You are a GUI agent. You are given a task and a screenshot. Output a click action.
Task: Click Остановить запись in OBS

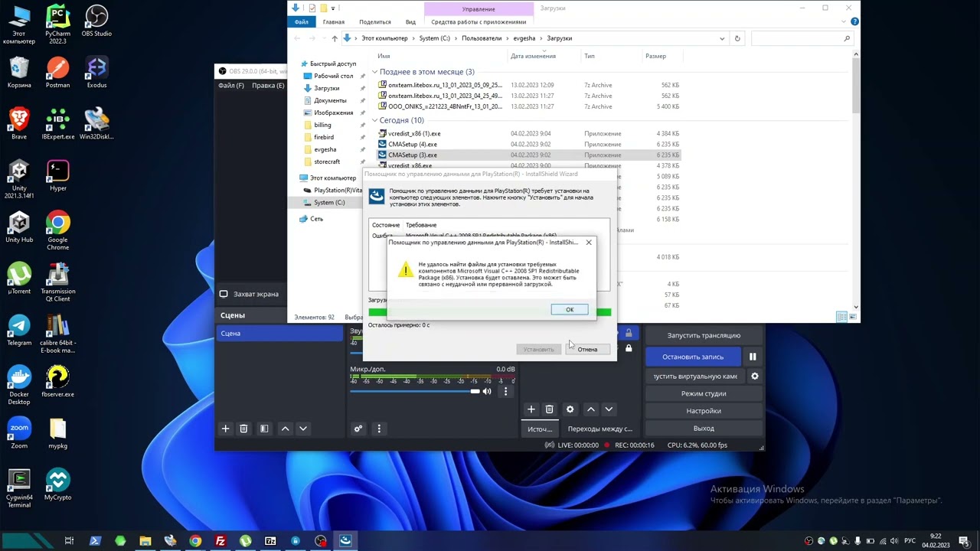693,357
